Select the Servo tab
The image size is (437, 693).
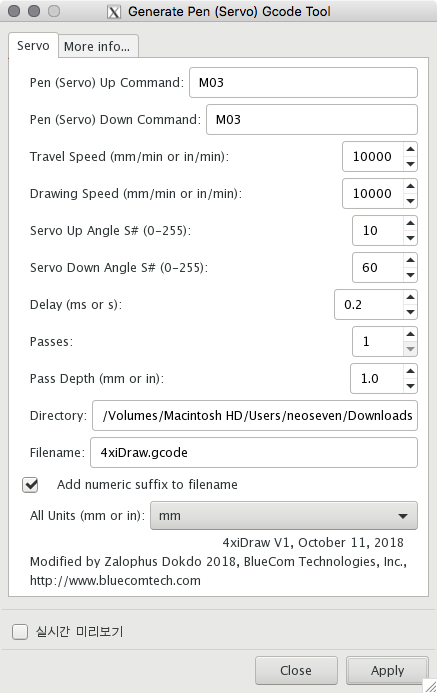click(33, 46)
